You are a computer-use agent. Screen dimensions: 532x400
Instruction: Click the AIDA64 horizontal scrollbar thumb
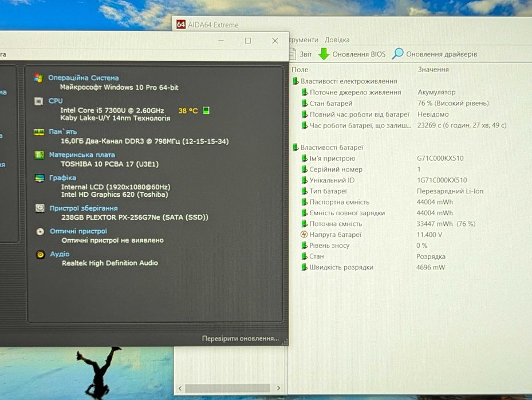[x=227, y=388]
